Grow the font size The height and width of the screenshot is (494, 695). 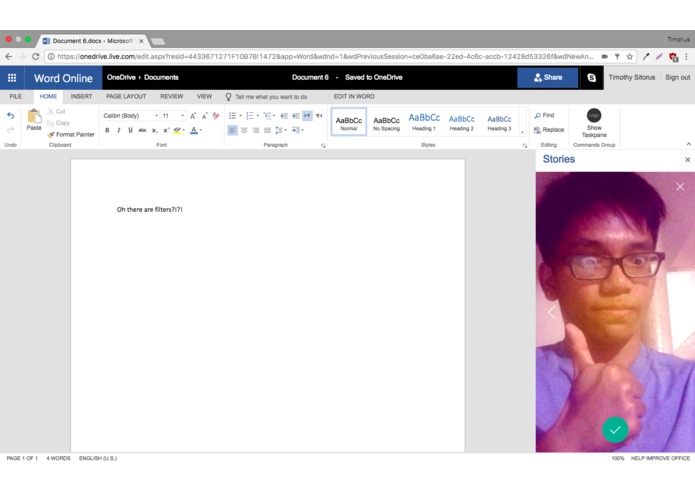coord(193,116)
